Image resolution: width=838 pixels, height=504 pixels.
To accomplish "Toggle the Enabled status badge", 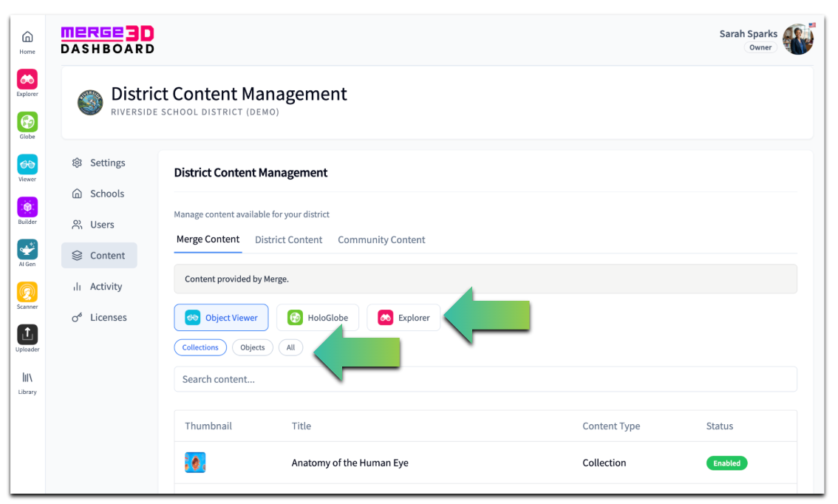I will (727, 463).
